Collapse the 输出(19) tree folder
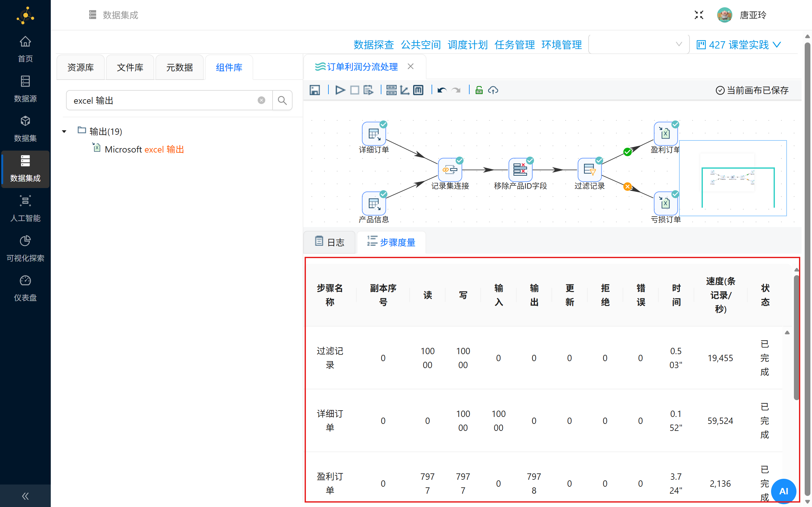The height and width of the screenshot is (507, 812). [x=64, y=132]
